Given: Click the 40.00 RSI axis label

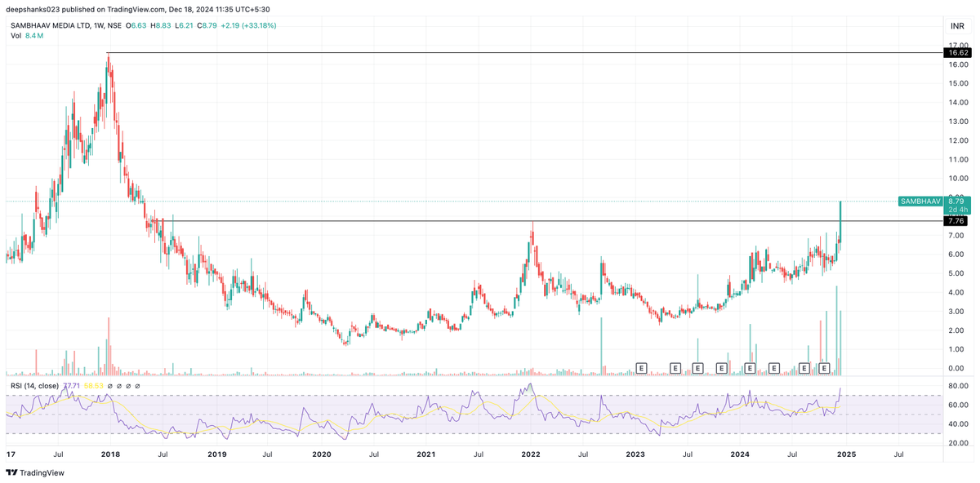Looking at the screenshot, I should [x=958, y=424].
